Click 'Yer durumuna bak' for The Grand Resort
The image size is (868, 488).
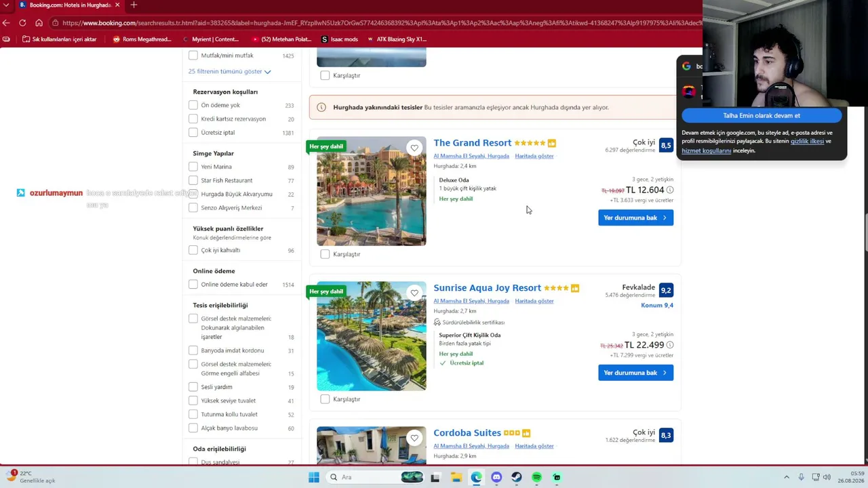635,218
